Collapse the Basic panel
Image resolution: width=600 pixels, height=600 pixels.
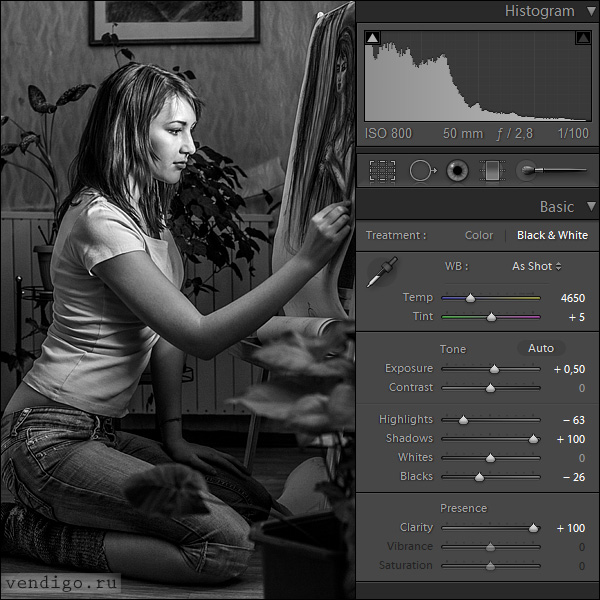point(592,207)
